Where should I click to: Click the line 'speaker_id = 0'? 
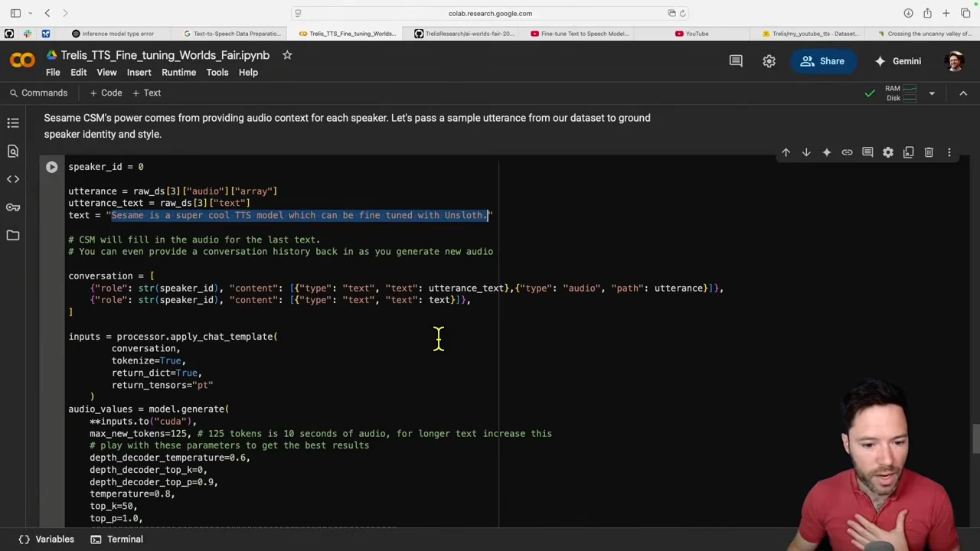coord(106,167)
